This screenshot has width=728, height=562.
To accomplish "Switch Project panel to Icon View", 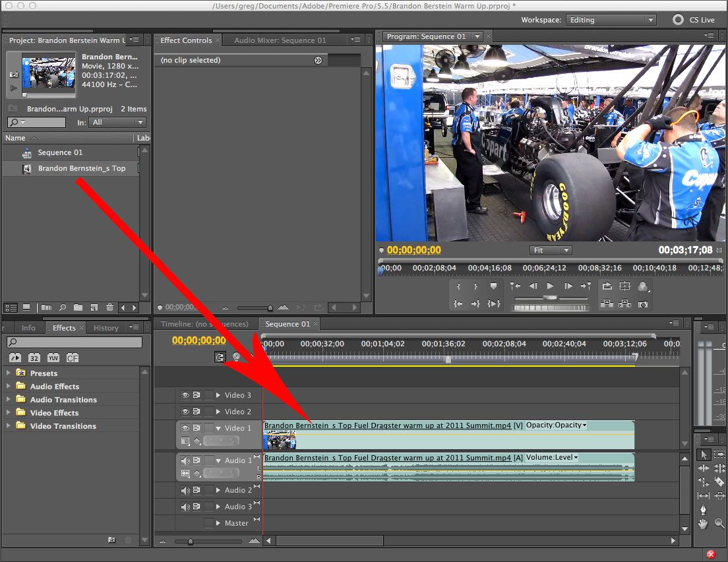I will coord(26,307).
